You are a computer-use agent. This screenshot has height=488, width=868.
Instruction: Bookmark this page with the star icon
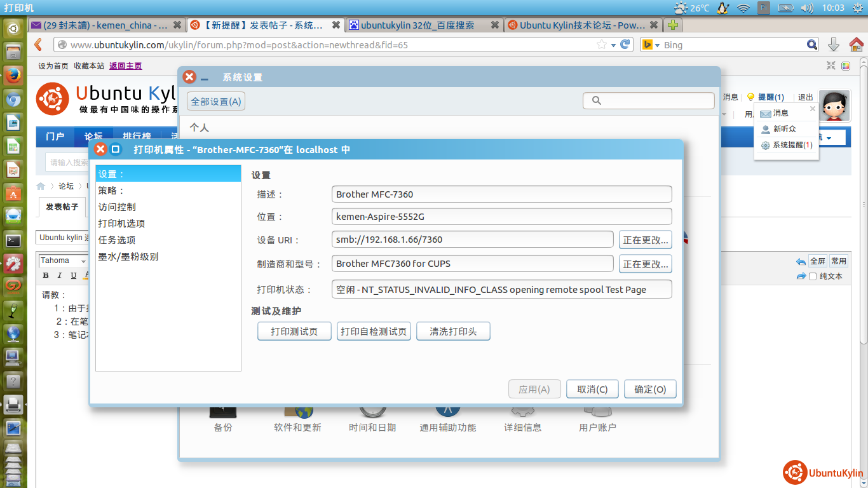pos(601,44)
